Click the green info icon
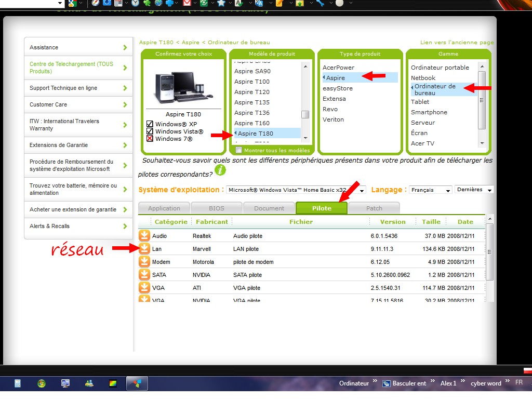532x399 pixels. (220, 170)
